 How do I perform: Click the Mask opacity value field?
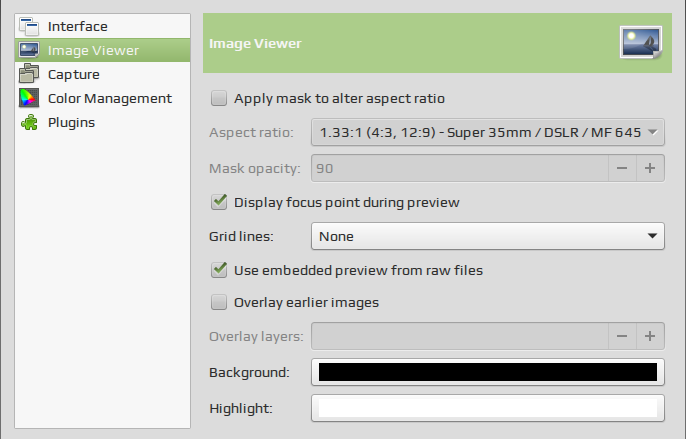459,168
